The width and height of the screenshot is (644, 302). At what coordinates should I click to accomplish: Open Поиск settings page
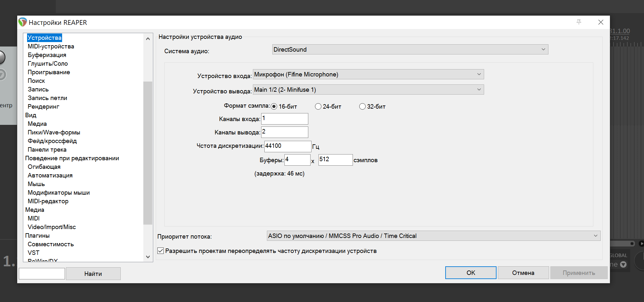pos(36,81)
